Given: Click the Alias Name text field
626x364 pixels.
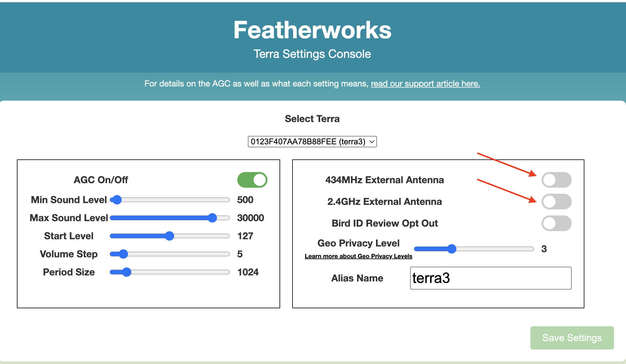Looking at the screenshot, I should (491, 278).
